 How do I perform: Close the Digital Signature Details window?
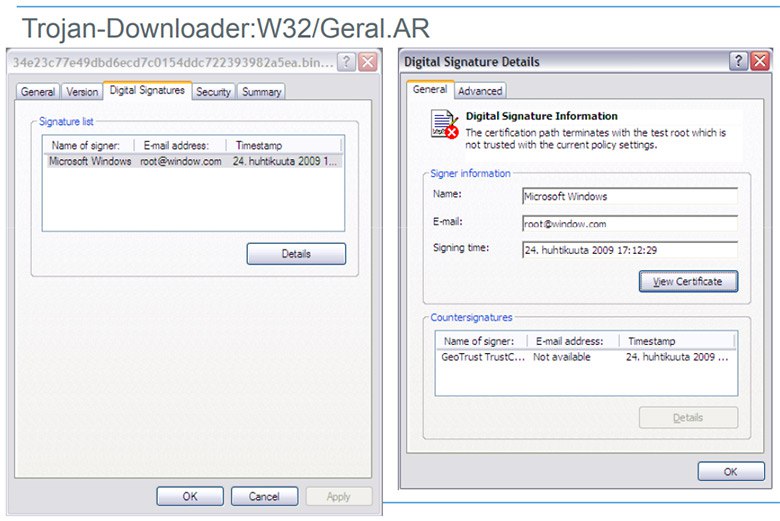click(x=760, y=61)
